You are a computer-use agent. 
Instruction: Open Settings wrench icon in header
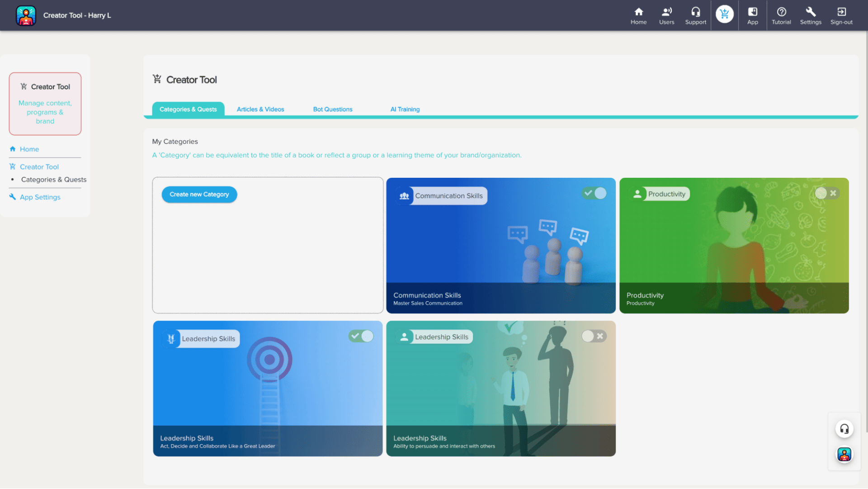811,15
